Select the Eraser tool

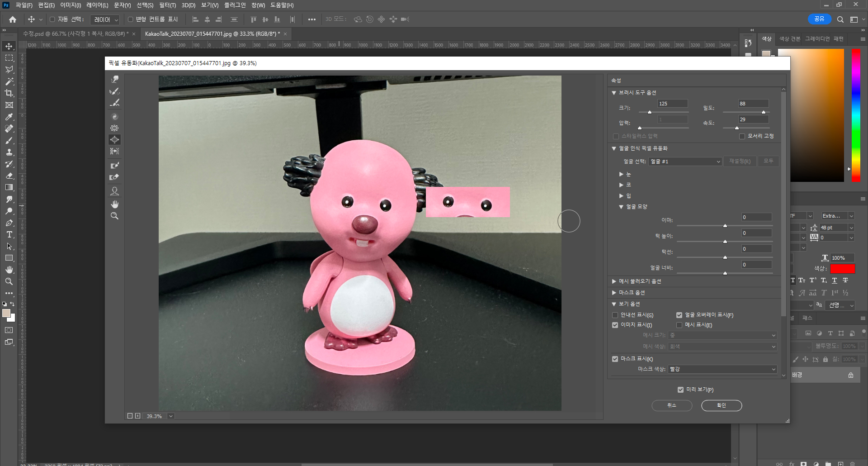pos(9,176)
